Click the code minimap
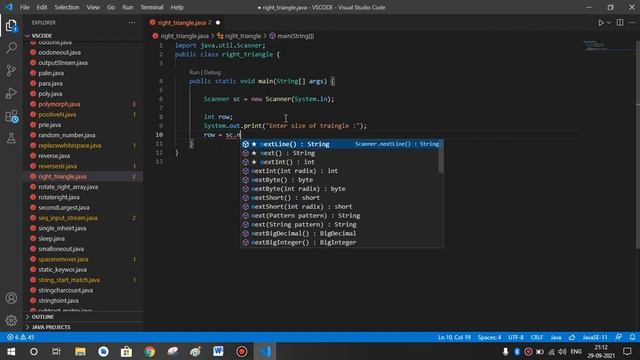 point(608,46)
